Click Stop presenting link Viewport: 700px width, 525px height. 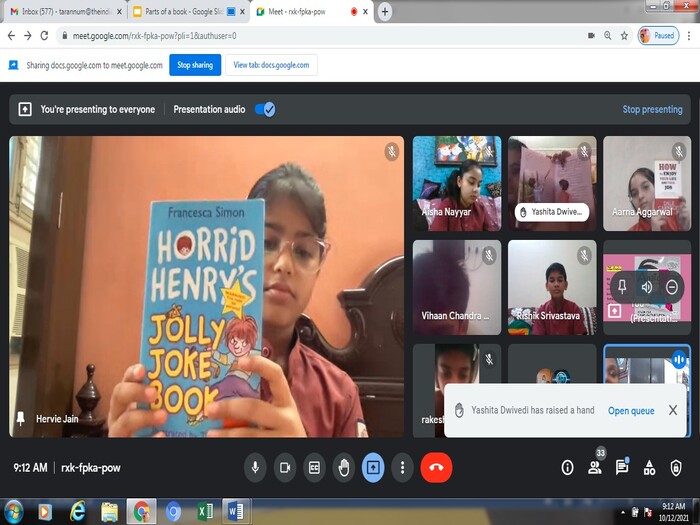pos(652,109)
